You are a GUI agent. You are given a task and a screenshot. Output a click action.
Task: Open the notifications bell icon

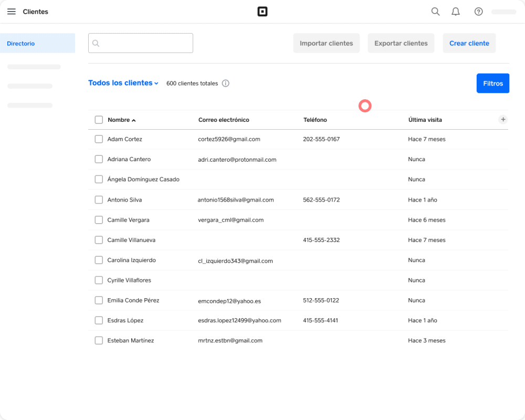456,12
